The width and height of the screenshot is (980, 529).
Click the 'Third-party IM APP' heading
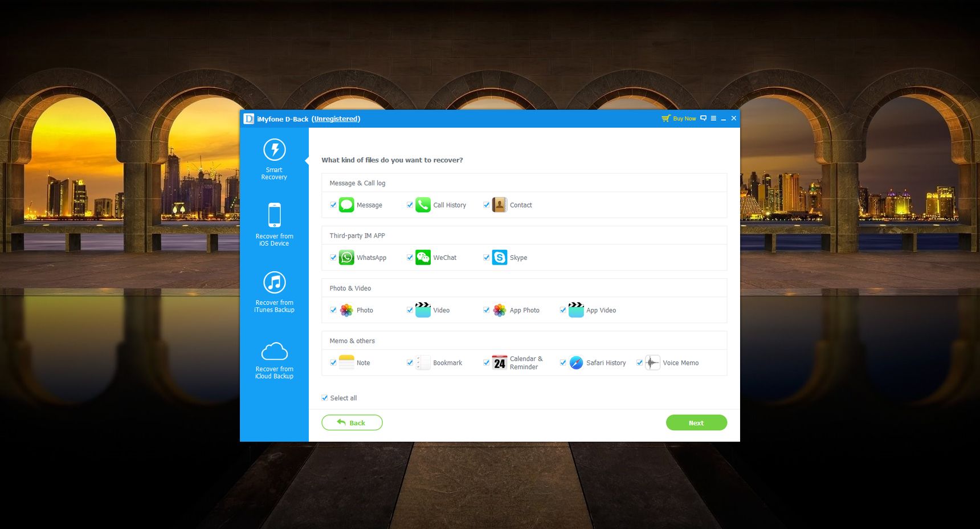coord(357,235)
